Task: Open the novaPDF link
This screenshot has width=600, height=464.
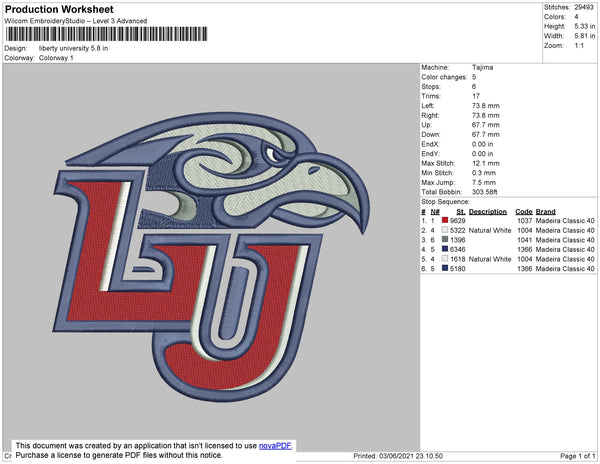Action: coord(275,446)
